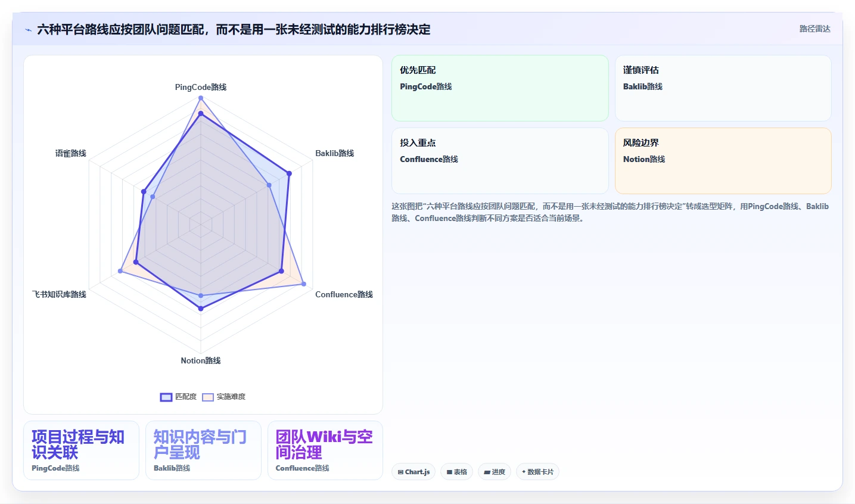
Task: Toggle the 实施难度 legend swatch
Action: tap(208, 397)
